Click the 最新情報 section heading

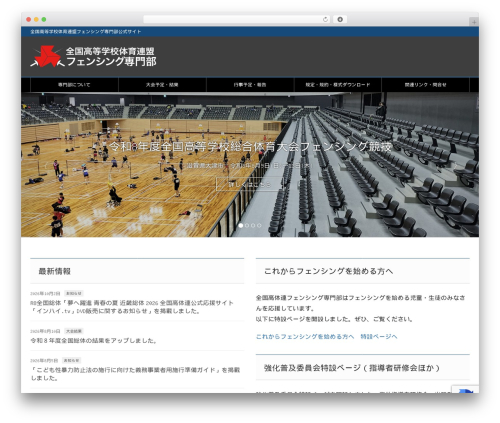(55, 271)
